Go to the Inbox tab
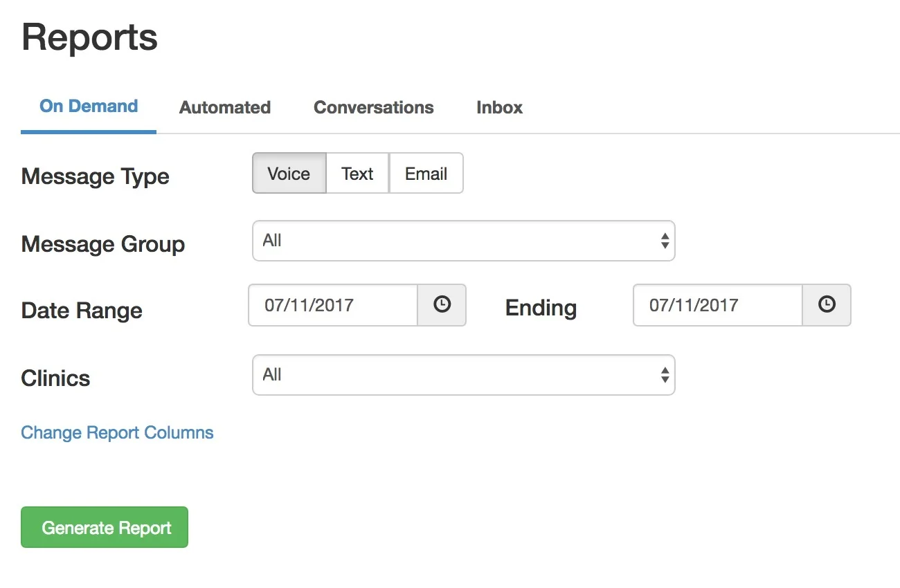The width and height of the screenshot is (900, 588). click(500, 107)
